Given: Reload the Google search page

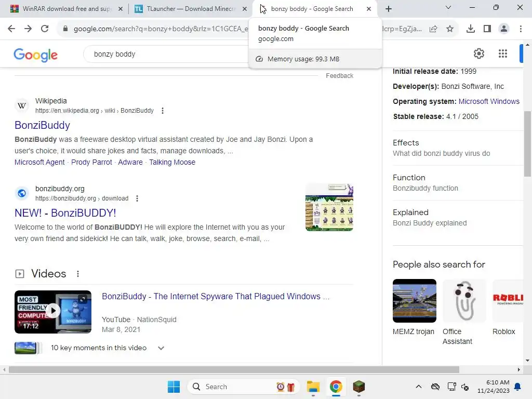Looking at the screenshot, I should click(45, 29).
